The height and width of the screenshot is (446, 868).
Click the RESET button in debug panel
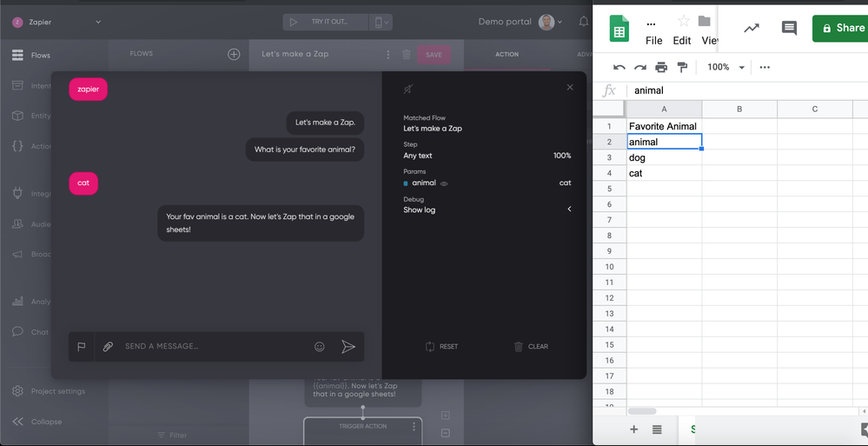[441, 347]
